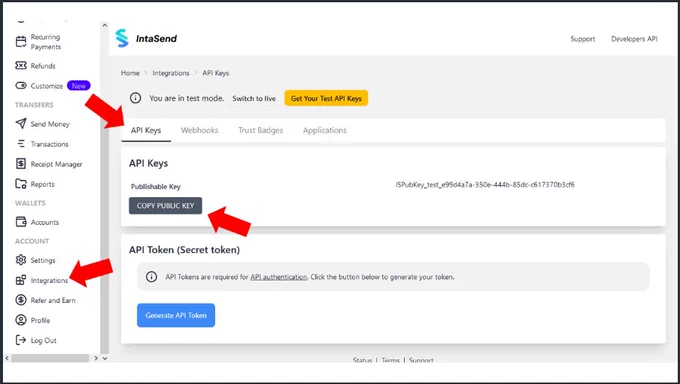Click the Recurring Payments calendar icon

pos(21,42)
